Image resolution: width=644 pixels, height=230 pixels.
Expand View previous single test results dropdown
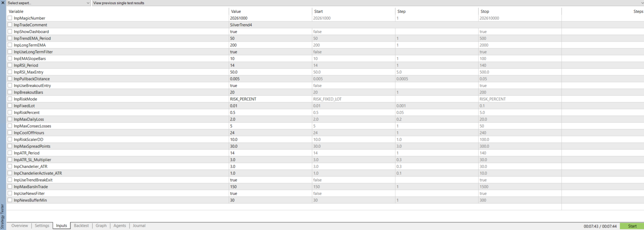point(368,3)
